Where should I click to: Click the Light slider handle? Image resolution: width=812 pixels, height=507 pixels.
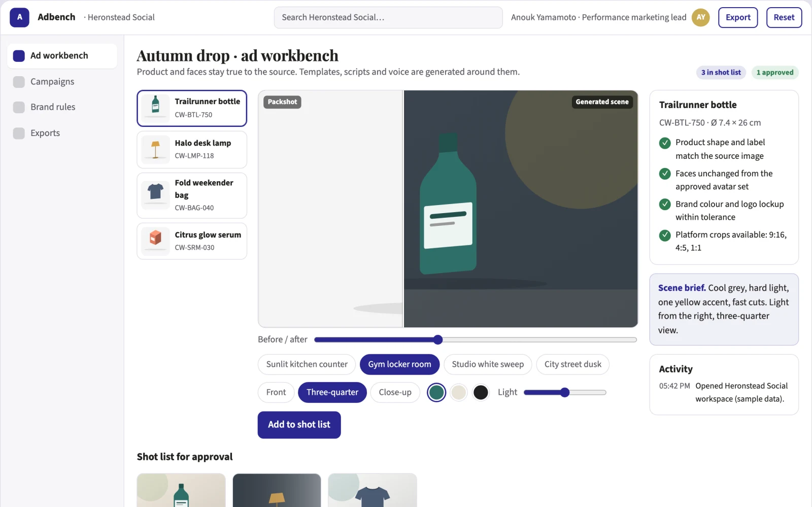coord(565,392)
